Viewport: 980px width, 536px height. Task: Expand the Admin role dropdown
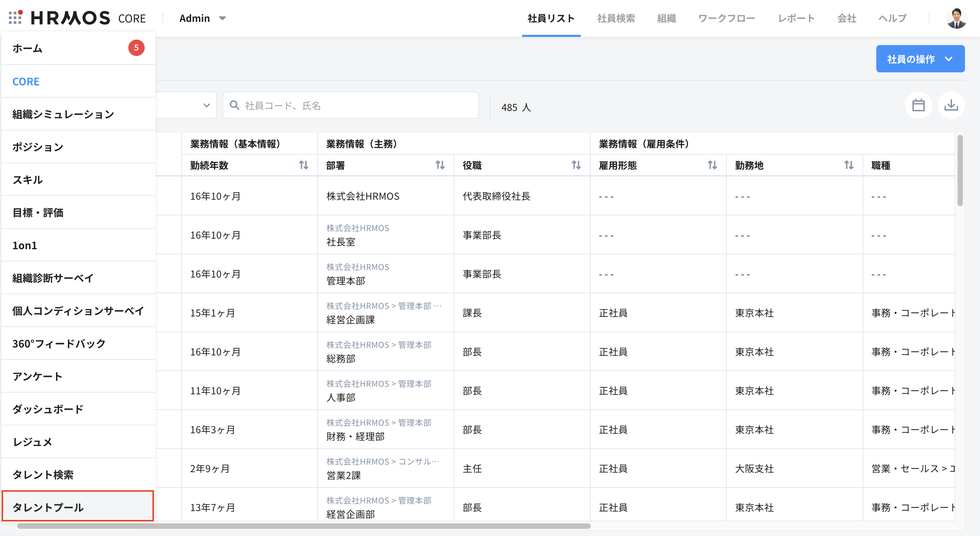coord(203,18)
